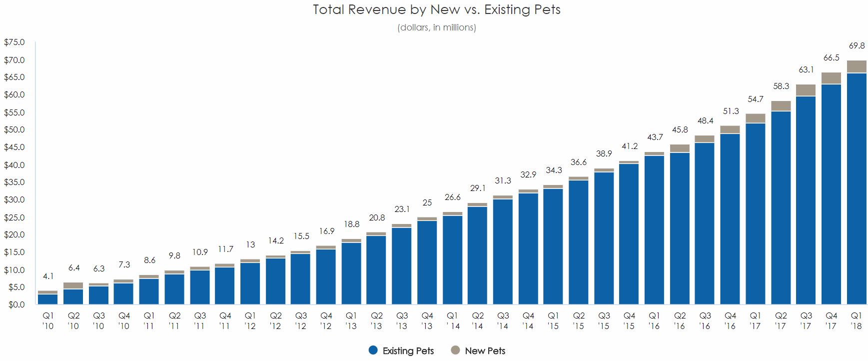868x361 pixels.
Task: Click the New Pets legend label
Action: (485, 350)
